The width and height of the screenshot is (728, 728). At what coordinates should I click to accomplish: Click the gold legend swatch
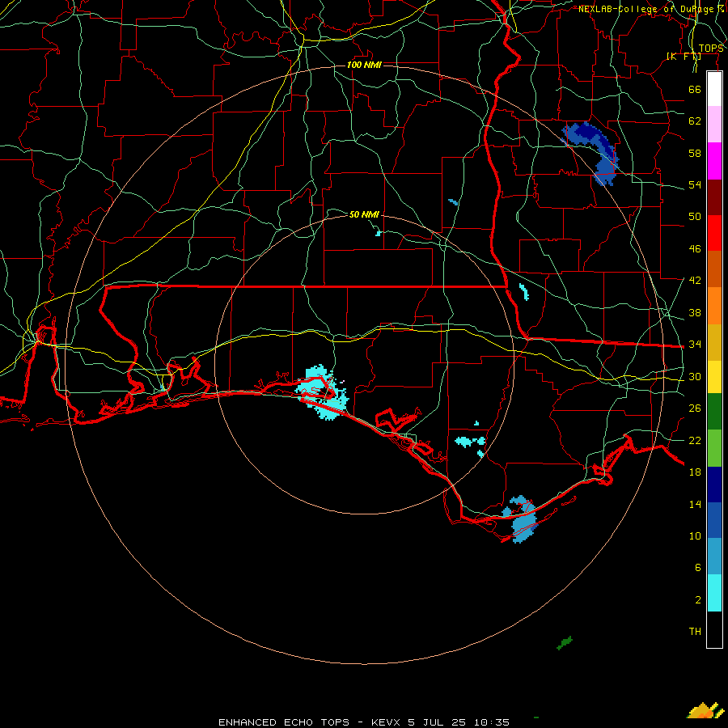714,342
